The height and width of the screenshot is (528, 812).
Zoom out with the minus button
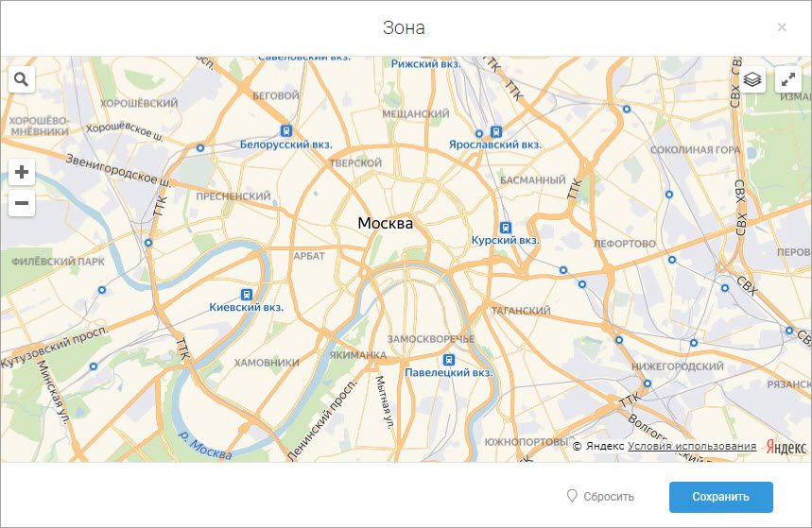click(21, 203)
